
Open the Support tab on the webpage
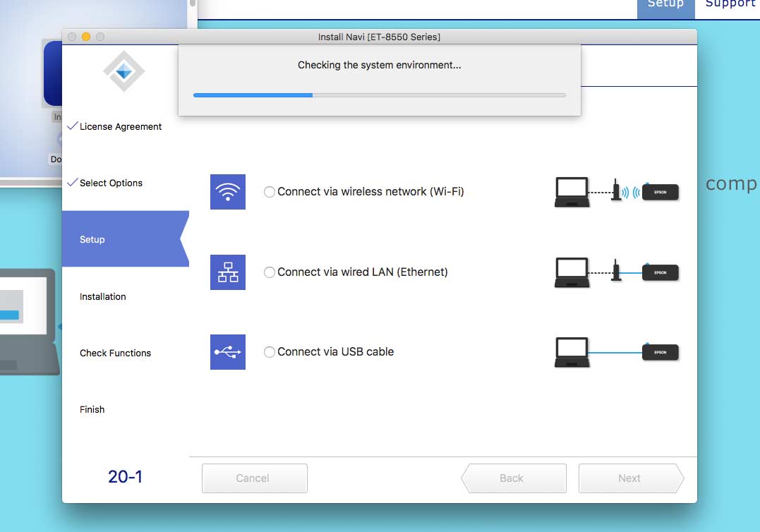[x=730, y=5]
